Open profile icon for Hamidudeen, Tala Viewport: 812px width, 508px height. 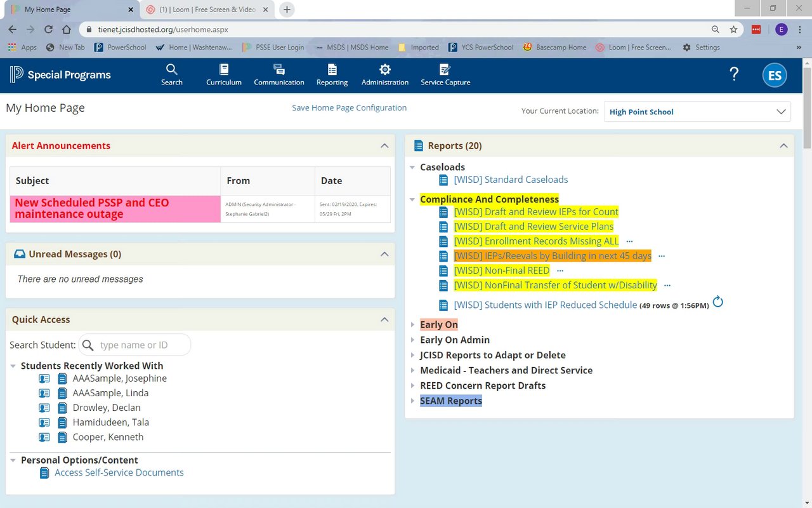pyautogui.click(x=44, y=422)
